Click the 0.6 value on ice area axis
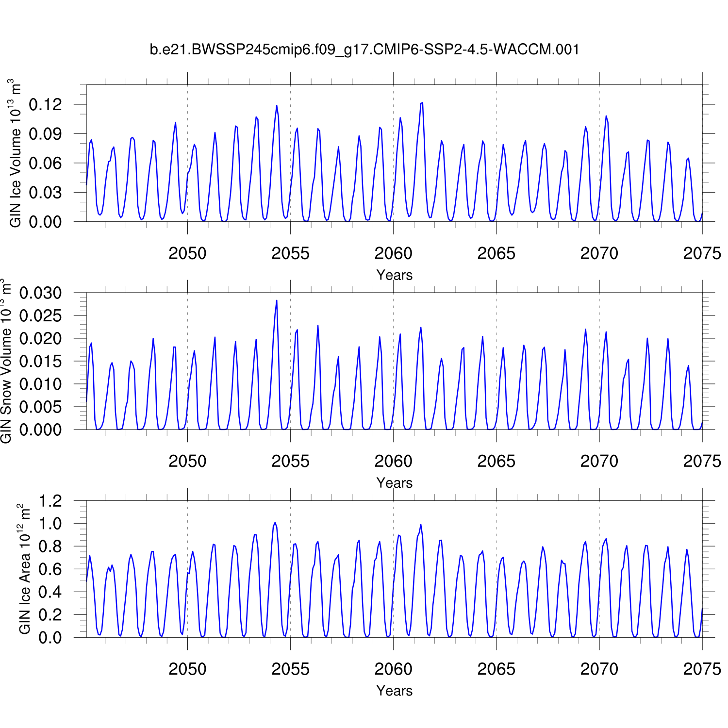 50,569
